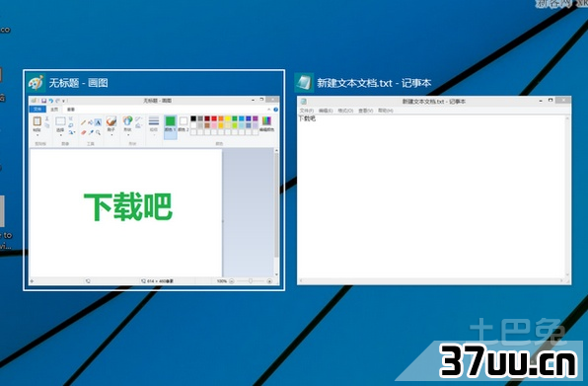Click the Paint palette icon beside 无标题 - 画图
The image size is (588, 386).
pos(36,83)
